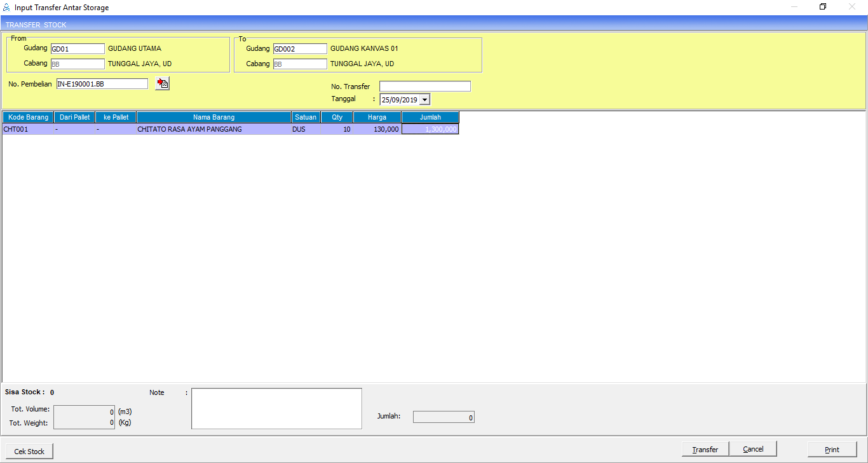The height and width of the screenshot is (463, 868).
Task: Click the Kode Barang column header
Action: coord(28,117)
